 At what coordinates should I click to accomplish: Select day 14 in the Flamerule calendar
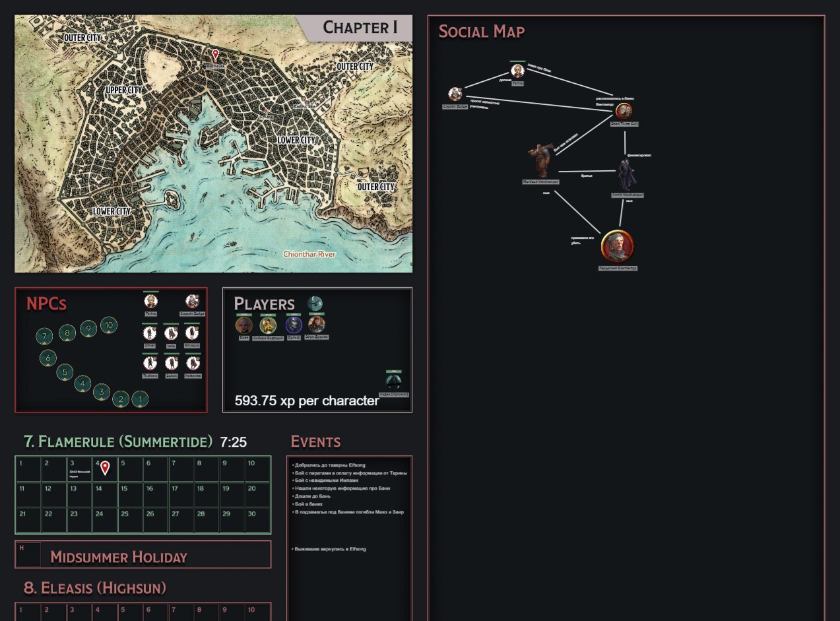click(x=105, y=495)
